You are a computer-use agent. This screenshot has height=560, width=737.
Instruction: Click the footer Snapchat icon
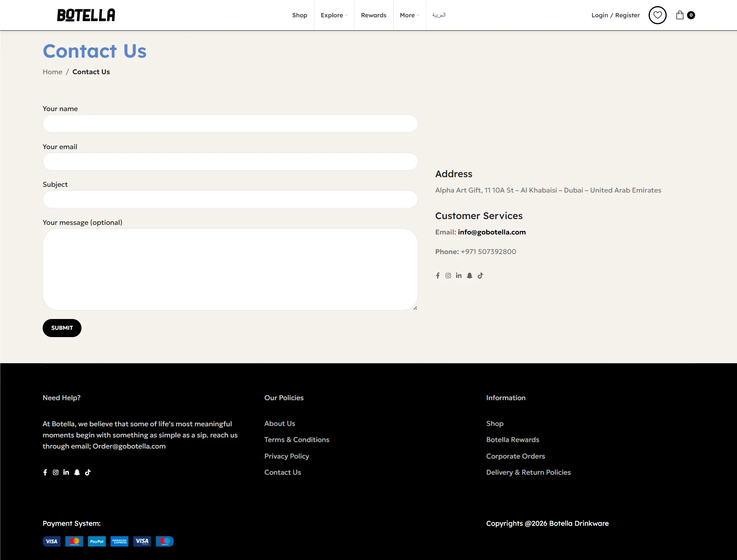(77, 472)
